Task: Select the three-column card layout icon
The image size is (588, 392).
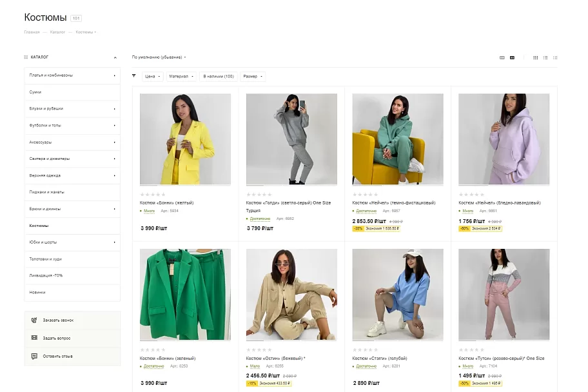Action: coord(502,57)
